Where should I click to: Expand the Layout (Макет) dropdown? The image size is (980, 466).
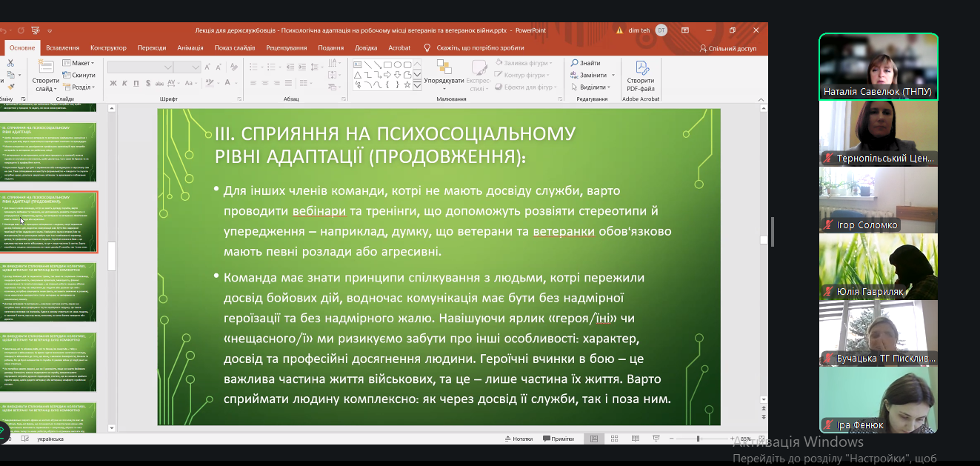80,63
